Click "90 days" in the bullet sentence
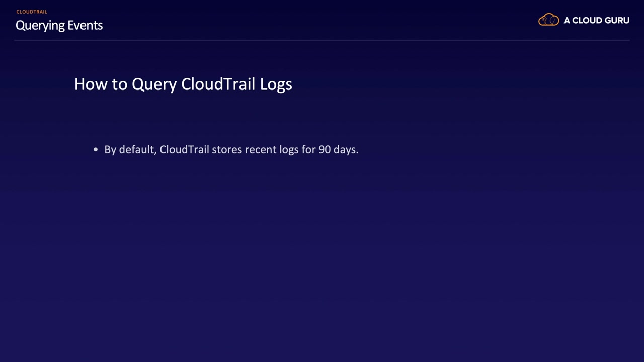This screenshot has height=362, width=644. click(337, 150)
